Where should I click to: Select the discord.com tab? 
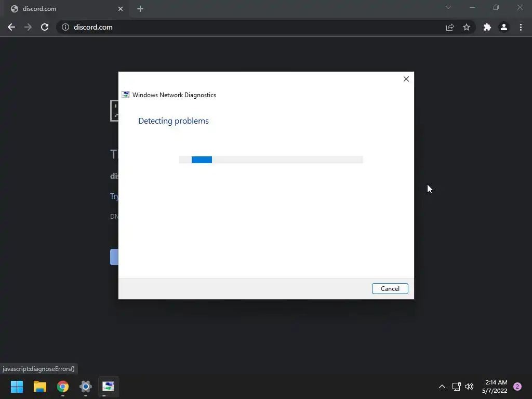click(x=66, y=9)
